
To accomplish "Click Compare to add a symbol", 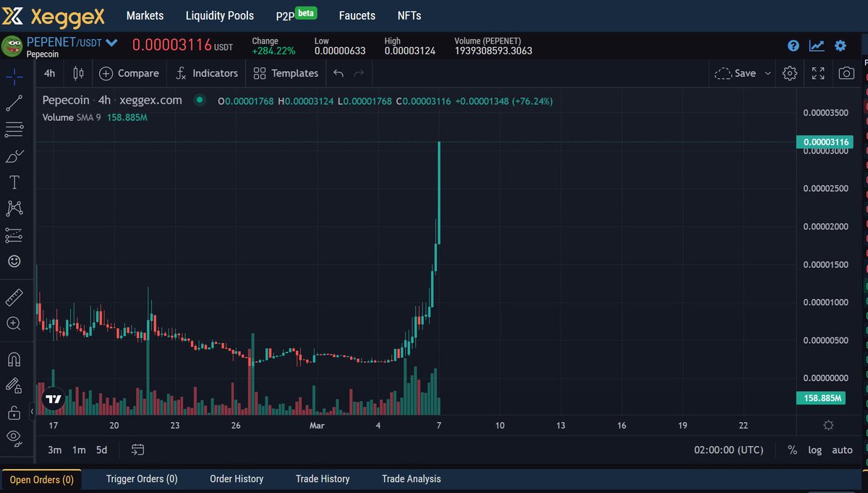I will [x=129, y=73].
